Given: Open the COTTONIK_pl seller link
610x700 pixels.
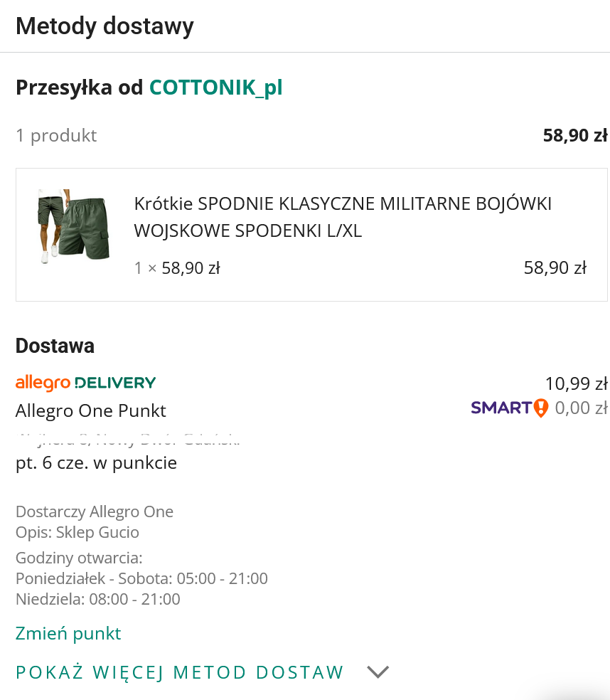Looking at the screenshot, I should click(x=215, y=87).
